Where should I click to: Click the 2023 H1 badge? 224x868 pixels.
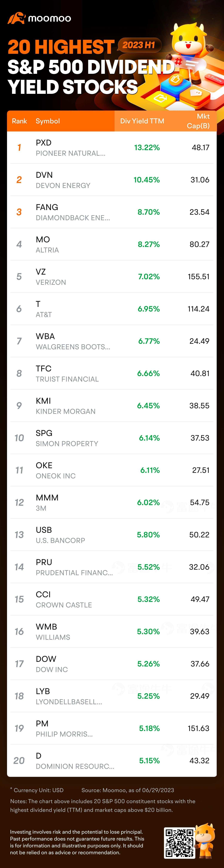coord(139,45)
